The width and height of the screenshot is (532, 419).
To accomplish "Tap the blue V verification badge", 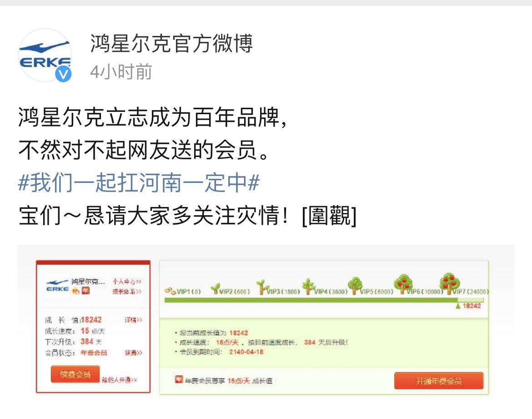I will click(x=63, y=74).
